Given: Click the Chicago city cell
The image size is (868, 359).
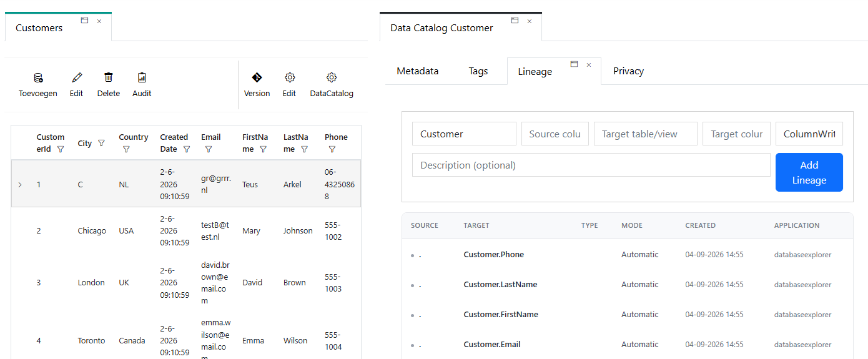Looking at the screenshot, I should point(92,231).
